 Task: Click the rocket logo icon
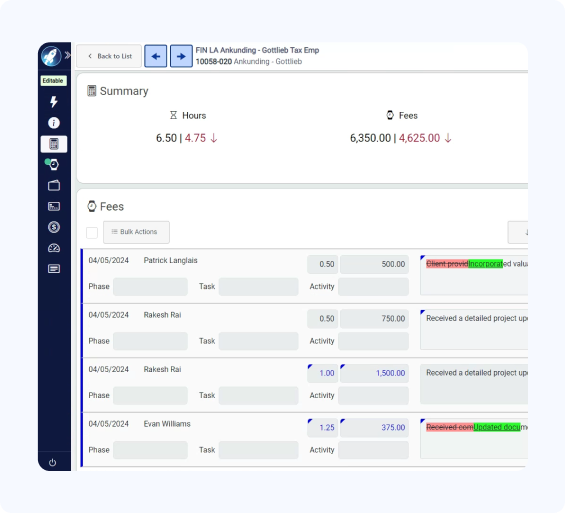pyautogui.click(x=51, y=56)
